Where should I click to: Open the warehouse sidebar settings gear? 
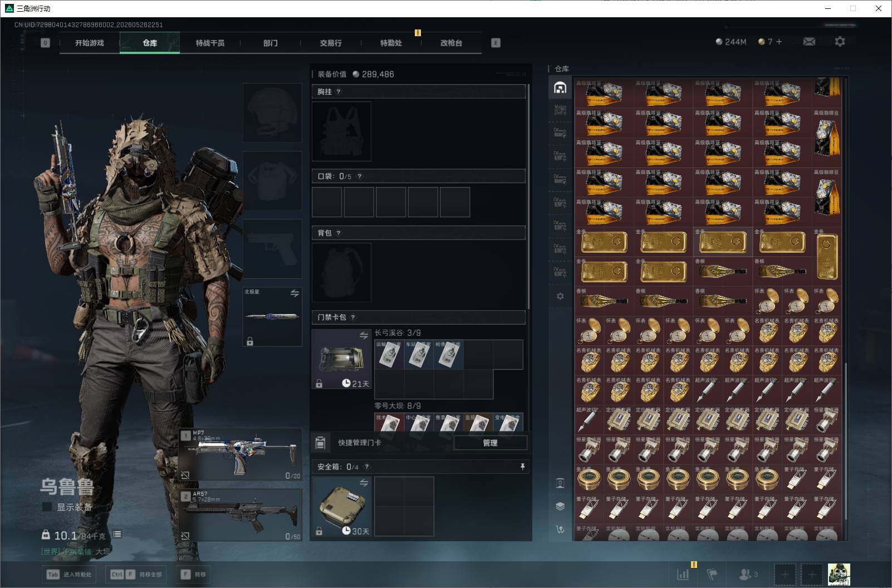(x=560, y=296)
